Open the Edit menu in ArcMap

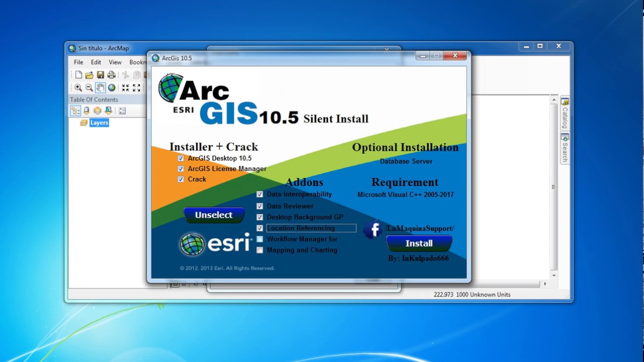[x=96, y=62]
